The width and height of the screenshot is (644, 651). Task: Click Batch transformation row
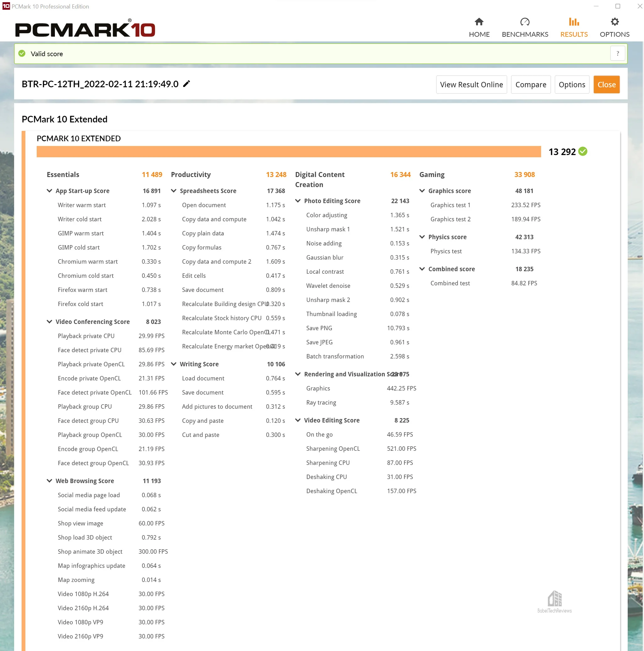358,357
